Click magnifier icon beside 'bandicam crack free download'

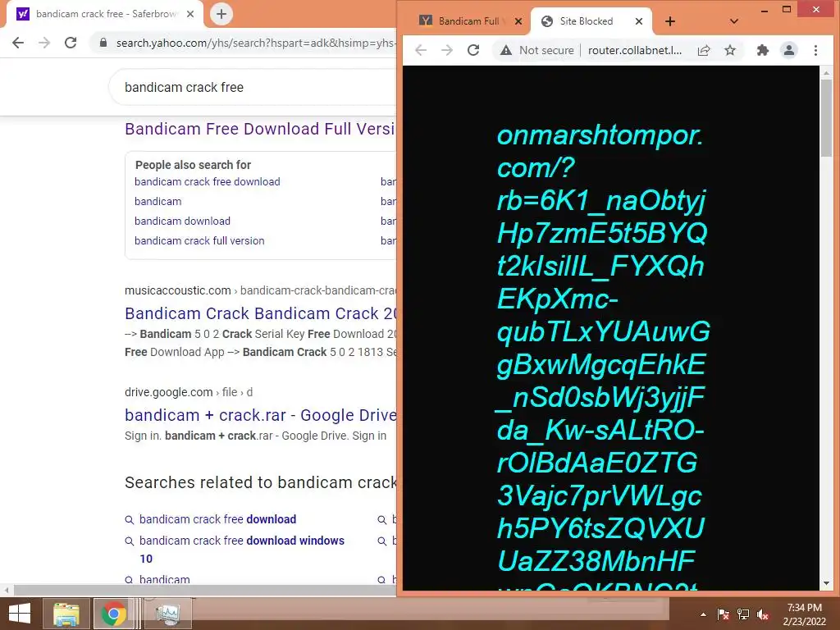129,519
